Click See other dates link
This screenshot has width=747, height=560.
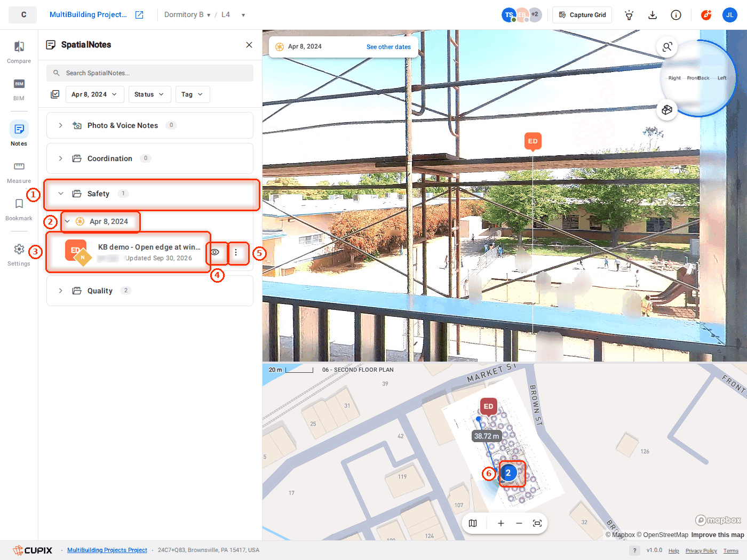pos(388,47)
